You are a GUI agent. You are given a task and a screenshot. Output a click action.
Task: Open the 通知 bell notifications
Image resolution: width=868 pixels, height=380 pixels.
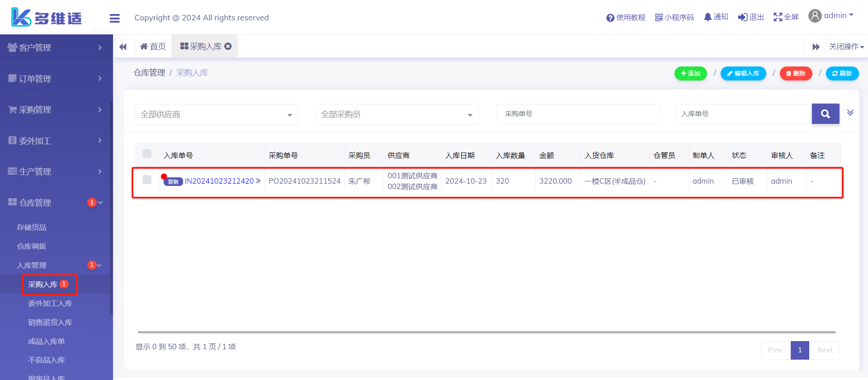(716, 17)
